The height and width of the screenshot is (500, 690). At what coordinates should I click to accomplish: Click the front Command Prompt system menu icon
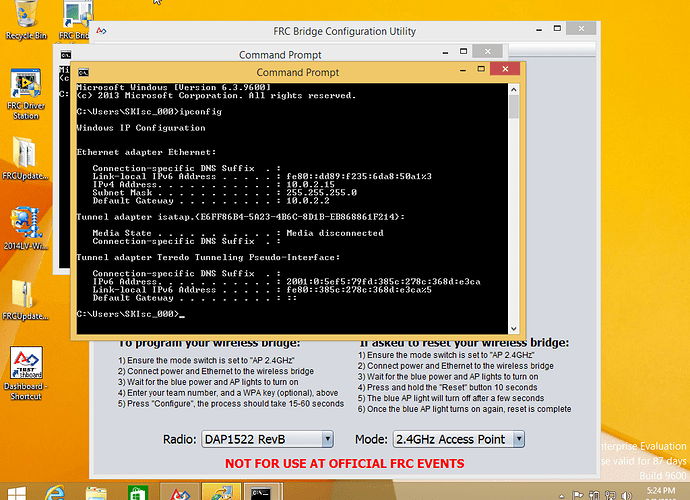coord(83,72)
